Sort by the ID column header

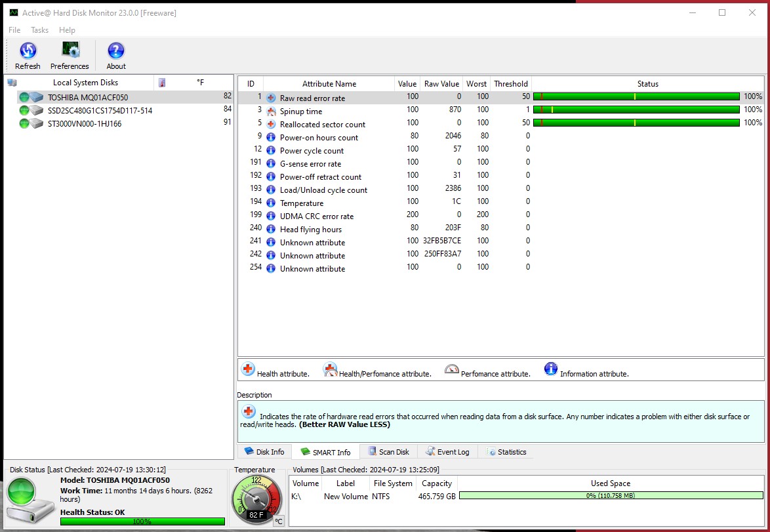pos(251,83)
